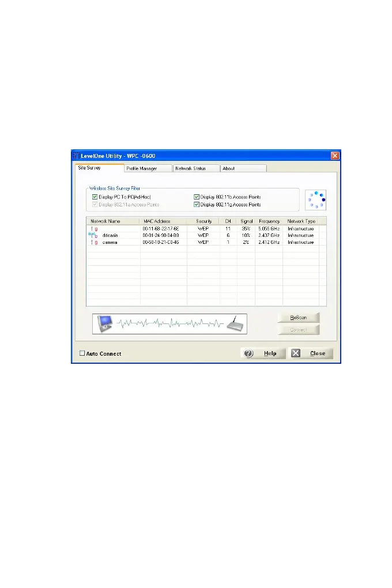This screenshot has height=588, width=392.
Task: Click MAC address 00-01-24-90-04-B8
Action: (x=161, y=236)
